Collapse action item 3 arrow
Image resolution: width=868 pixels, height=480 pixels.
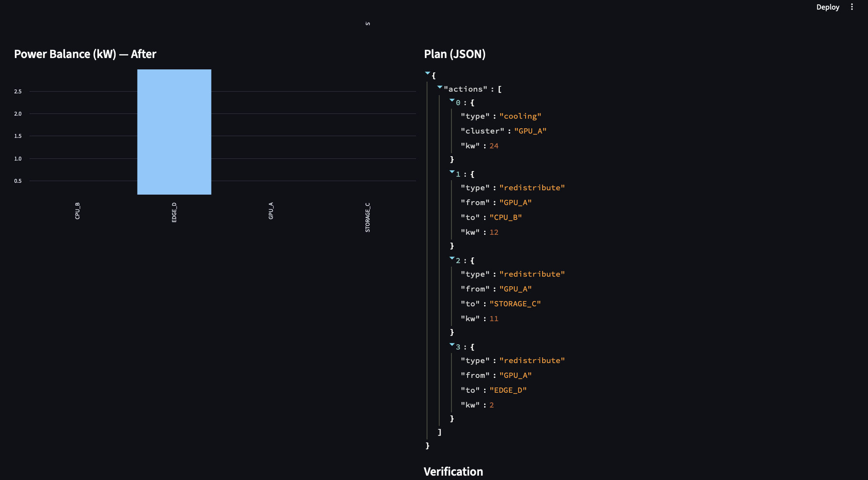[x=452, y=345]
